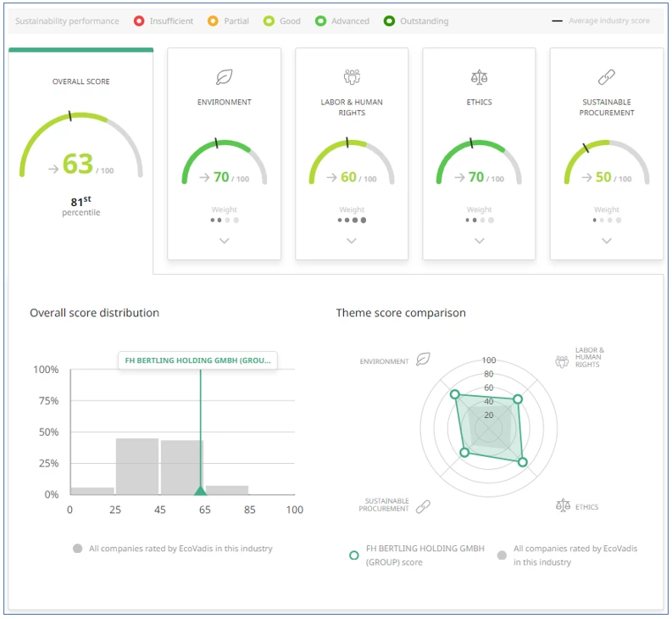Expand the Sustainable Procurement card chevron
Image resolution: width=672 pixels, height=619 pixels.
607,241
